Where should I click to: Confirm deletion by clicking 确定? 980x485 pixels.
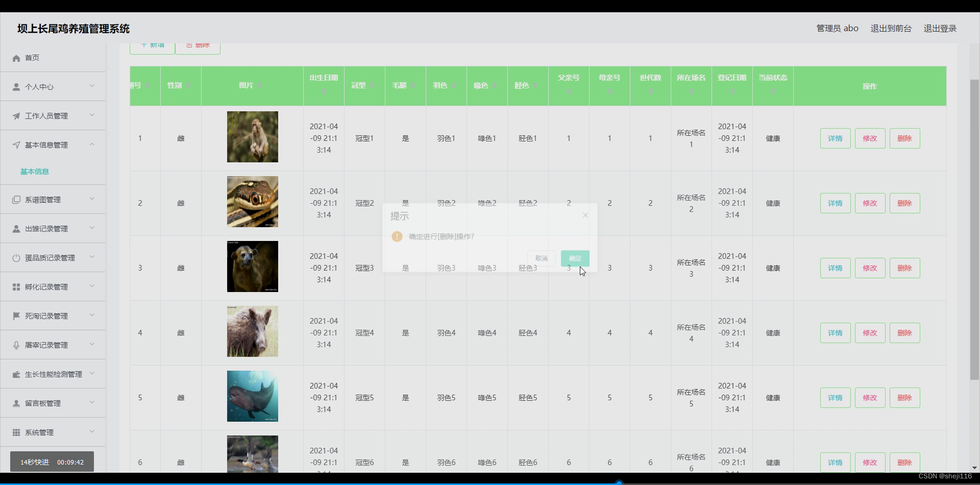tap(574, 258)
